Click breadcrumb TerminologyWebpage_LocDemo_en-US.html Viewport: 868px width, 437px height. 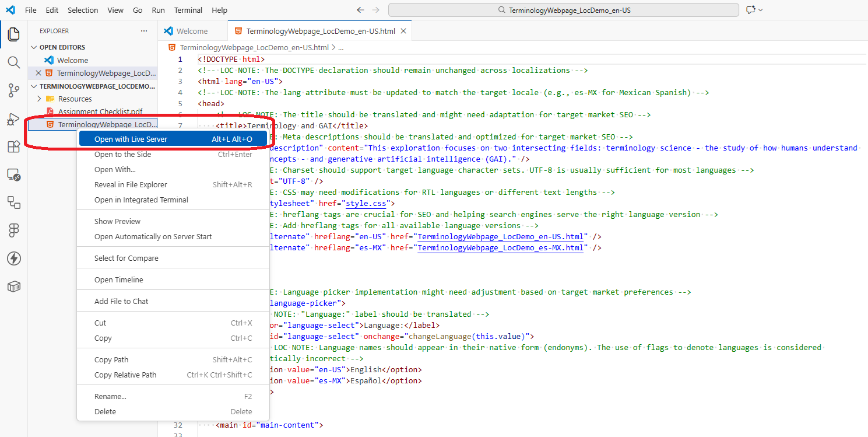(x=254, y=48)
